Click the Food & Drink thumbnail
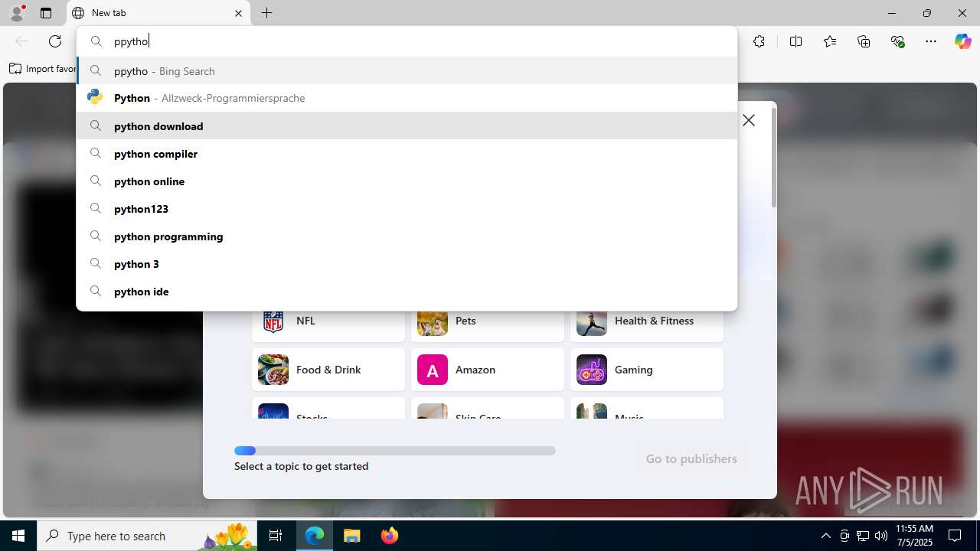The height and width of the screenshot is (551, 980). pyautogui.click(x=273, y=370)
